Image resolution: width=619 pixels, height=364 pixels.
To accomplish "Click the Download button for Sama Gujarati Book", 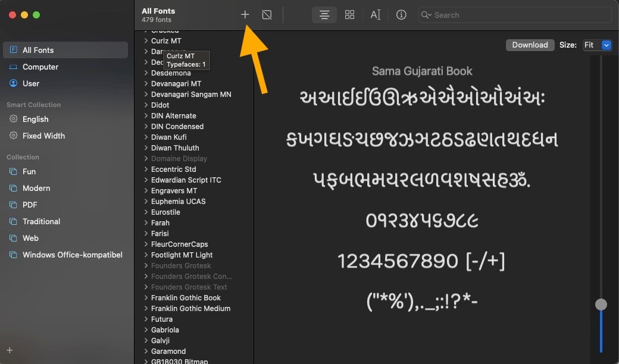I will click(530, 45).
